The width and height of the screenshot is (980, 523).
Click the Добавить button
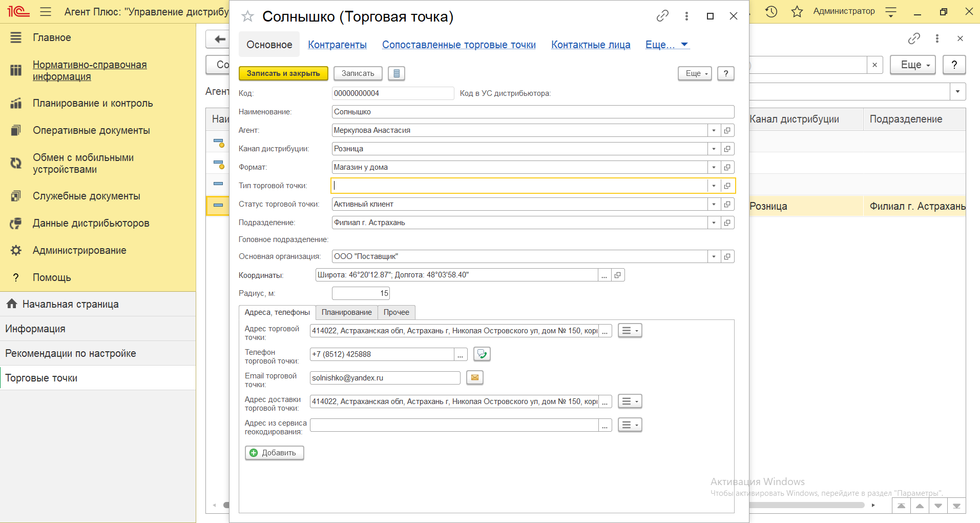click(x=274, y=453)
